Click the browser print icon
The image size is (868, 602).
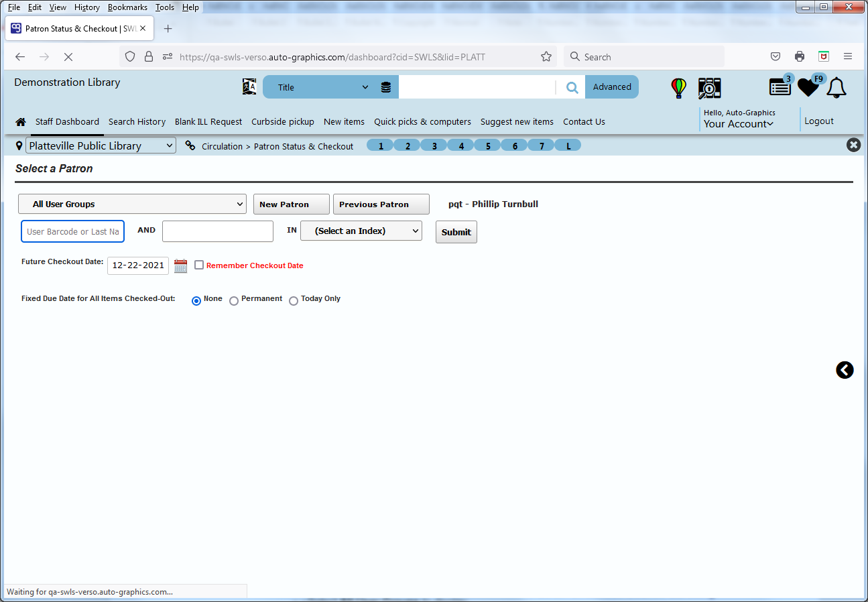point(800,57)
